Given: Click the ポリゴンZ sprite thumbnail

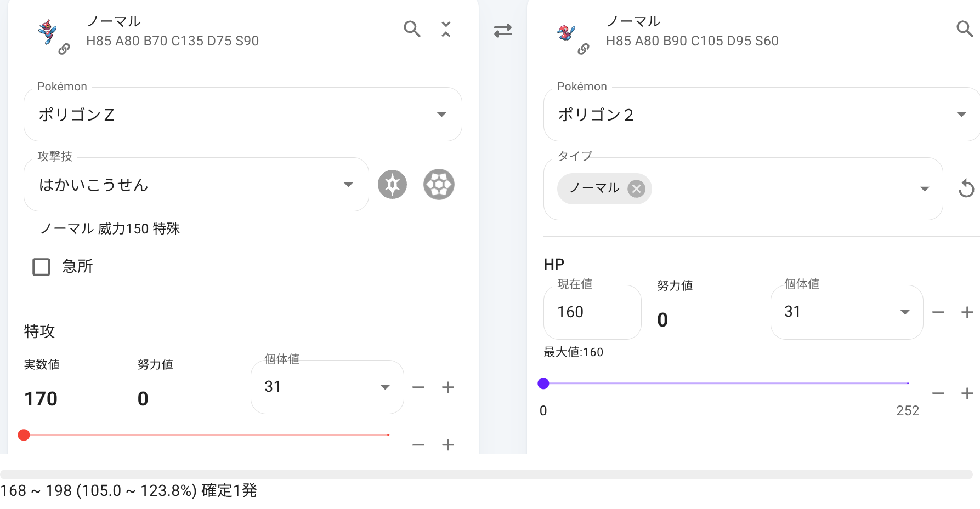Looking at the screenshot, I should tap(48, 31).
